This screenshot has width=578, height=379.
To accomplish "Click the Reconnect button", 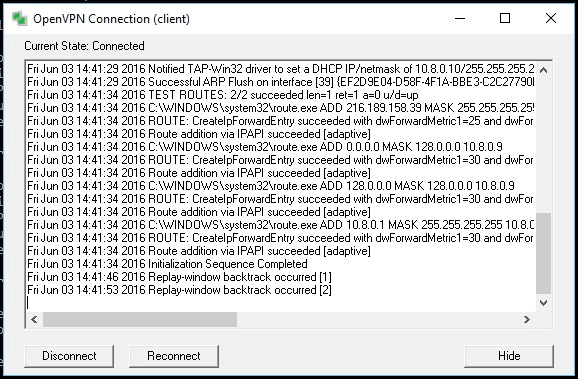I will (174, 356).
